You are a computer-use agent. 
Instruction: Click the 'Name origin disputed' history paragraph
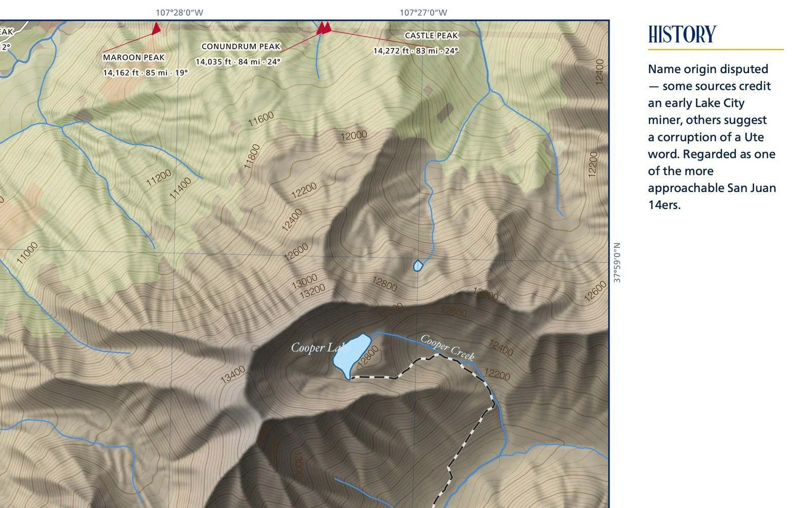click(712, 137)
